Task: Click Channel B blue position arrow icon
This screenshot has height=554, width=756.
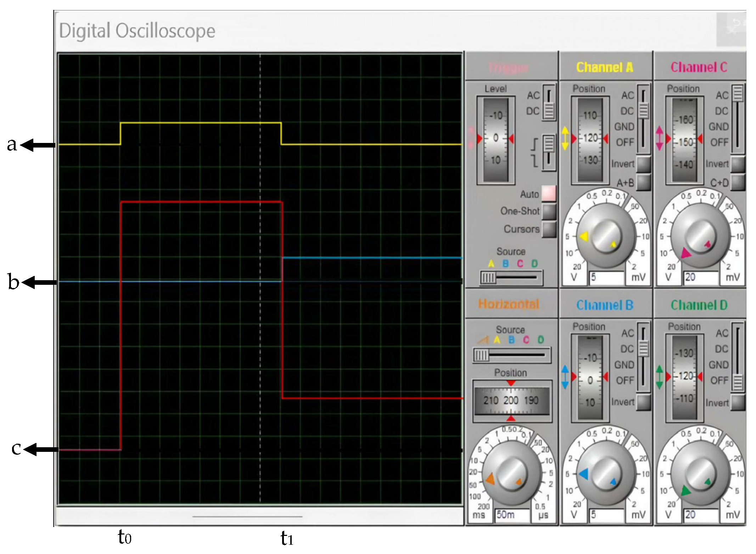Action: [565, 377]
